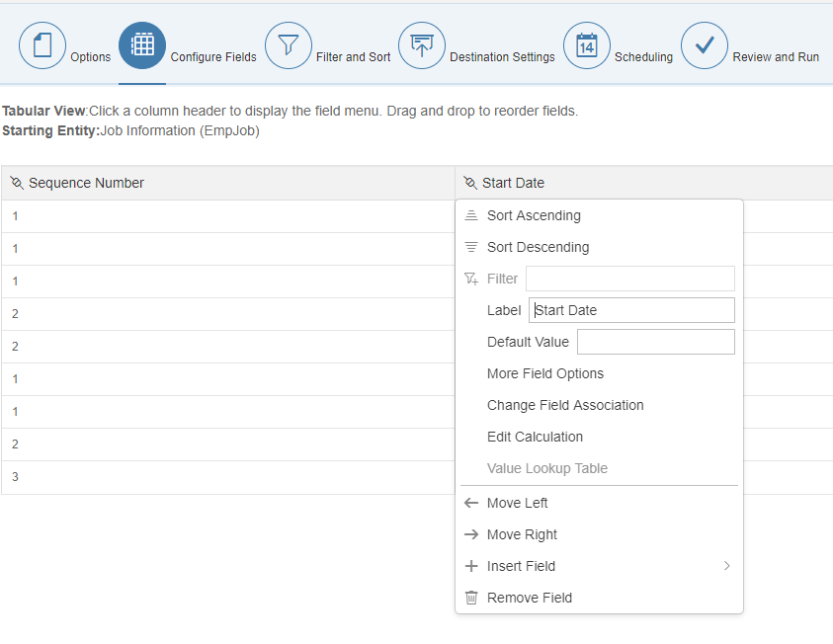Open the Scheduling calendar icon
The width and height of the screenshot is (833, 644).
coord(587,45)
